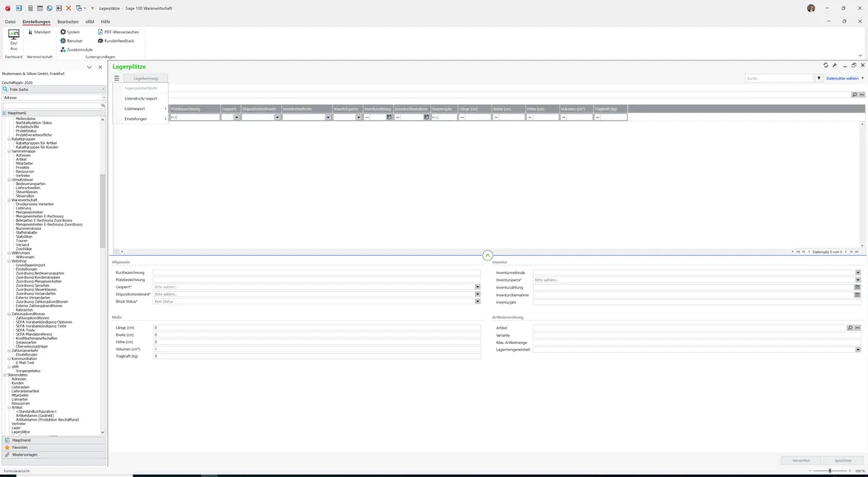This screenshot has width=868, height=477.
Task: Open the Block Status dropdown
Action: click(x=477, y=301)
